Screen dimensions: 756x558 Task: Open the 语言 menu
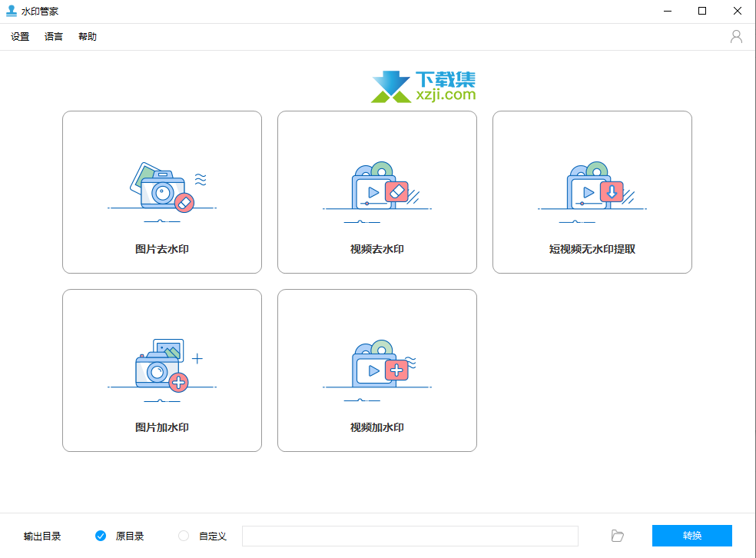coord(54,37)
